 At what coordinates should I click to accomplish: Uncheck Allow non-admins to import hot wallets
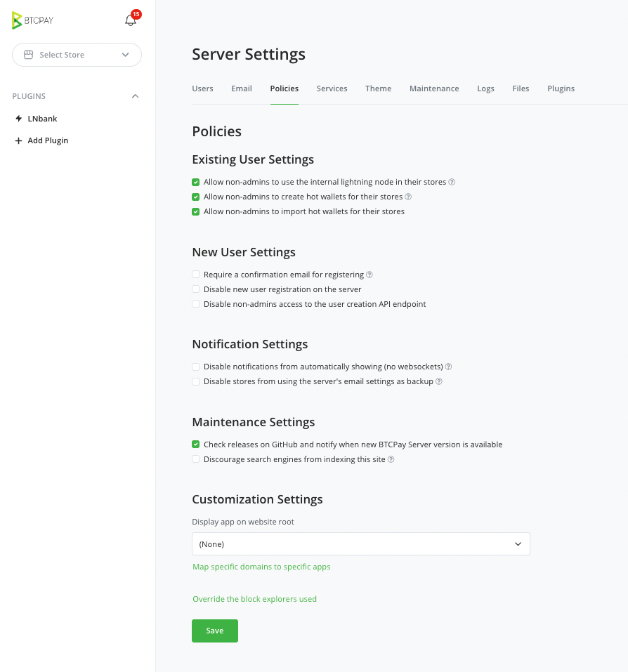pos(195,212)
